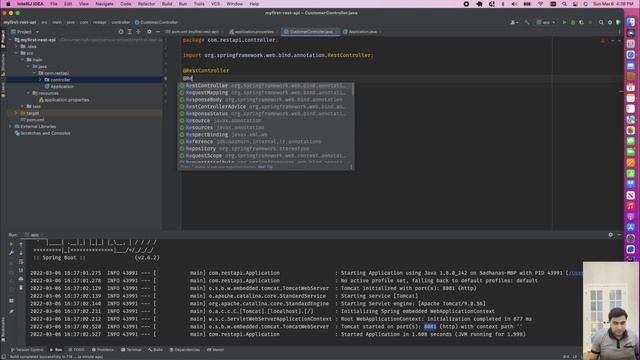Open the Build tool window tab
640x360 pixels.
(x=156, y=350)
